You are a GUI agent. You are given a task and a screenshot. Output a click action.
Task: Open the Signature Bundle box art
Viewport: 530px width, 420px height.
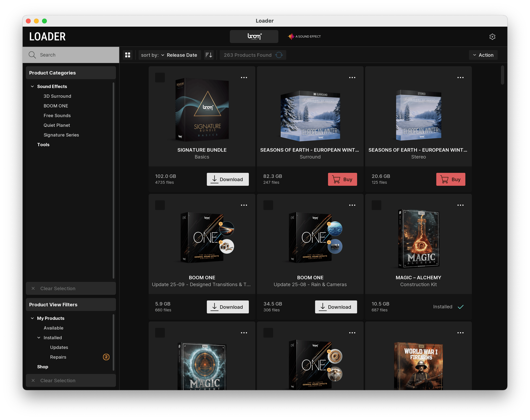[x=202, y=110]
